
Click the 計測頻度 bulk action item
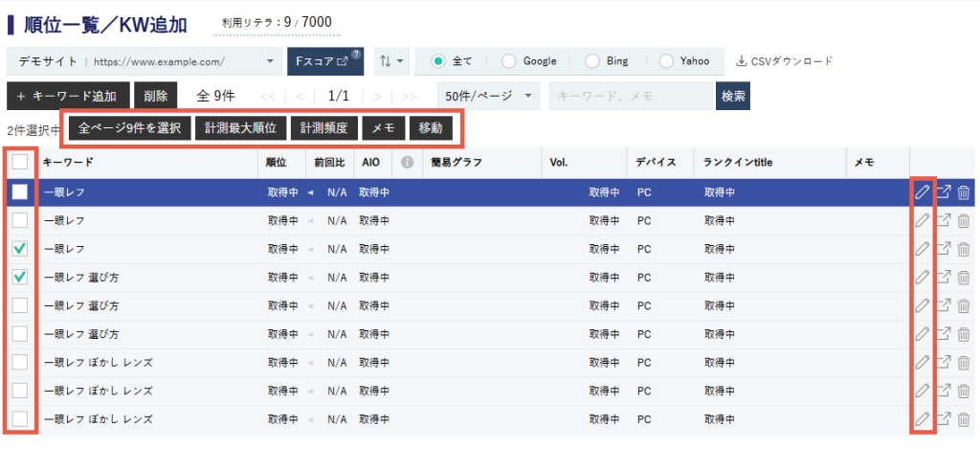click(324, 128)
